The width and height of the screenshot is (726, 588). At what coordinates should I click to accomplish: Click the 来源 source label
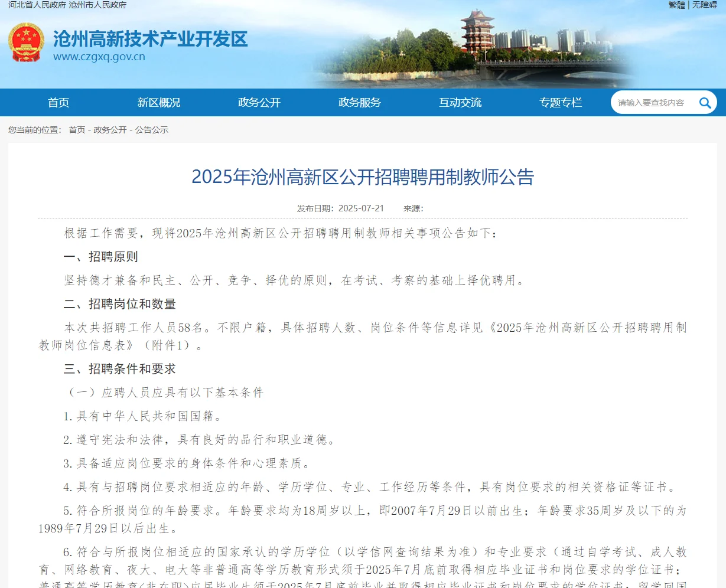(414, 208)
